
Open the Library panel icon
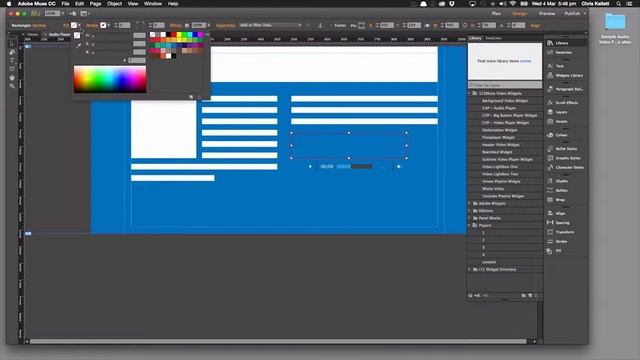tap(550, 43)
